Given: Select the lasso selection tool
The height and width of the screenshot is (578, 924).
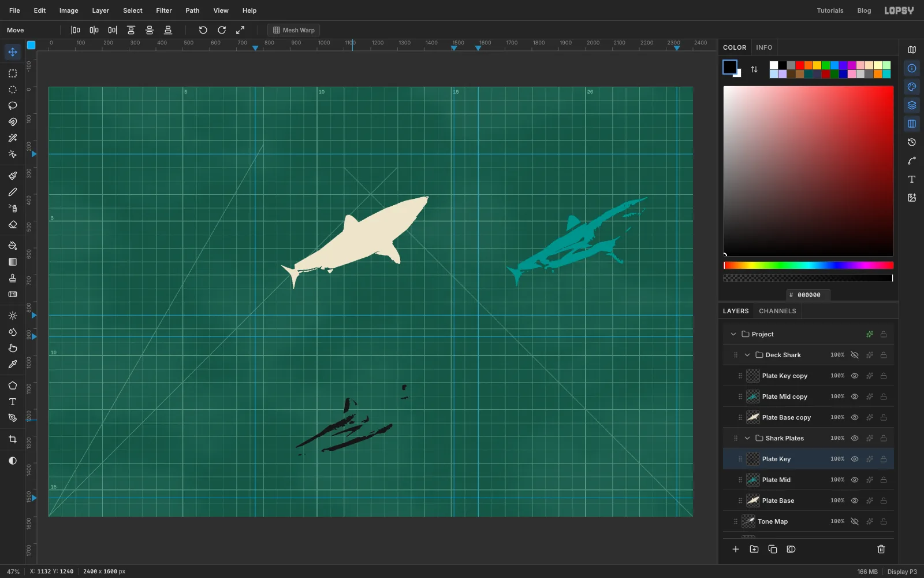Looking at the screenshot, I should coord(13,106).
